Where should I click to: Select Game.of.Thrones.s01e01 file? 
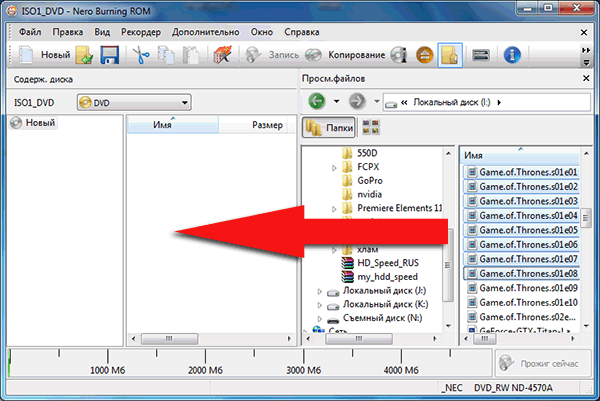pos(521,172)
